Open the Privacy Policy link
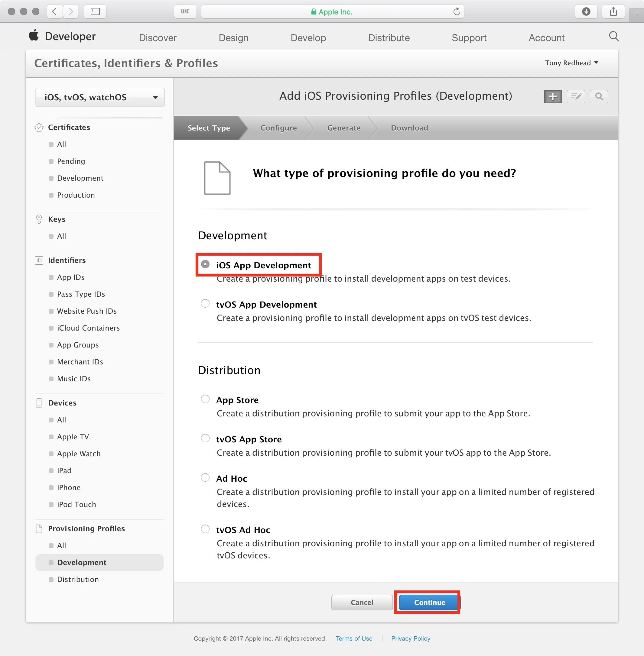 [411, 638]
